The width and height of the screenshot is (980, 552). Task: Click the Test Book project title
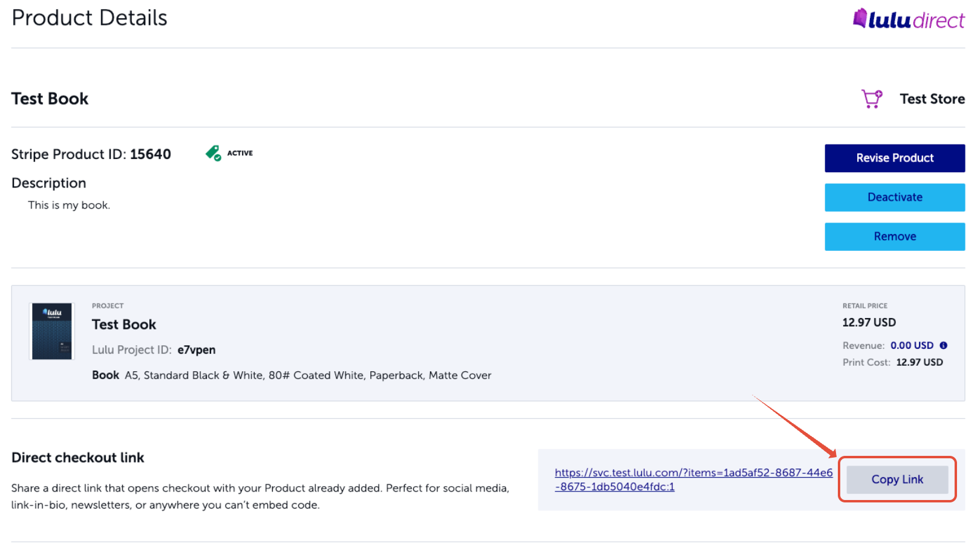tap(124, 325)
